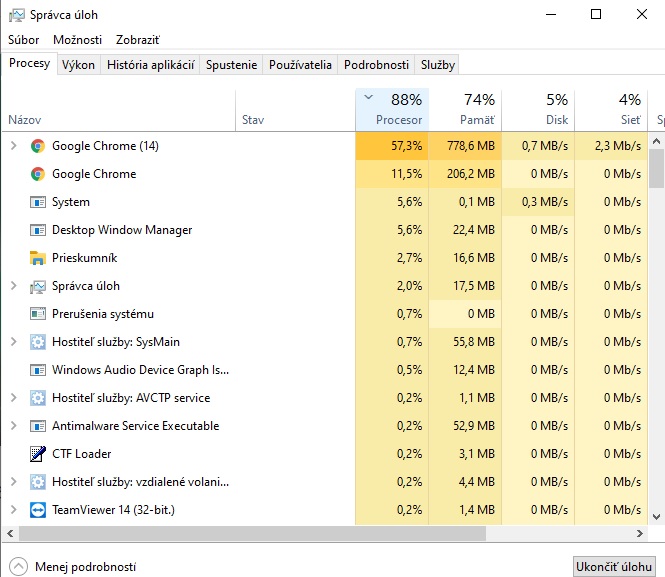Select the Prerušenia systému process name
This screenshot has height=577, width=665.
103,314
